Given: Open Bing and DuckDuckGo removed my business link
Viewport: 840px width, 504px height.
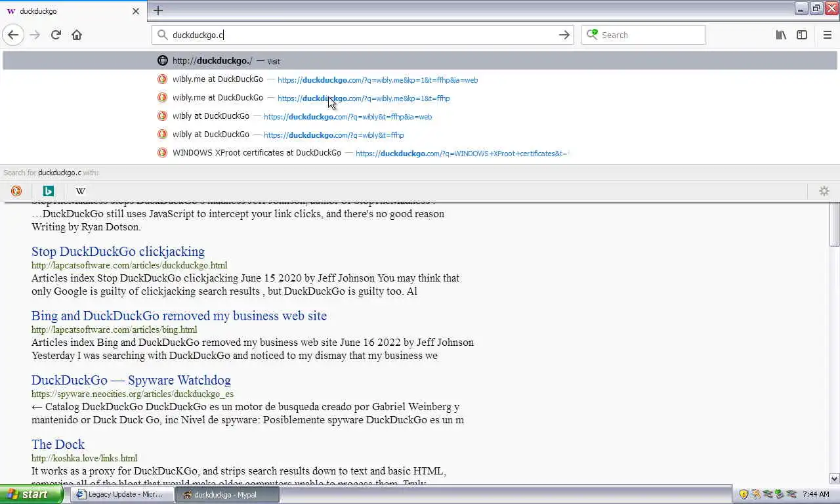Looking at the screenshot, I should click(x=179, y=316).
